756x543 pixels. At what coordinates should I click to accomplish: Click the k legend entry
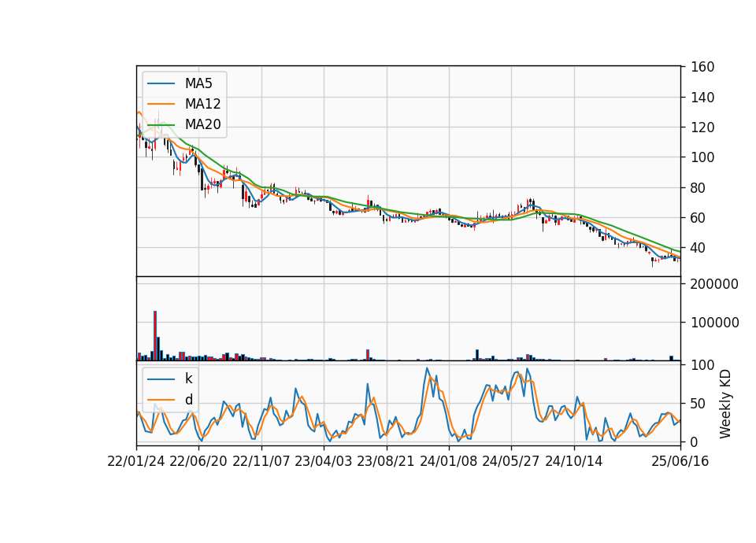170,379
